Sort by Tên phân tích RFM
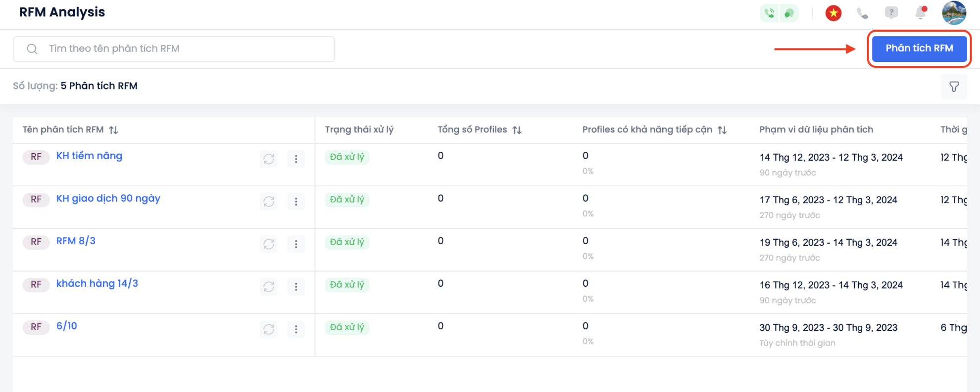This screenshot has width=980, height=392. tap(113, 130)
